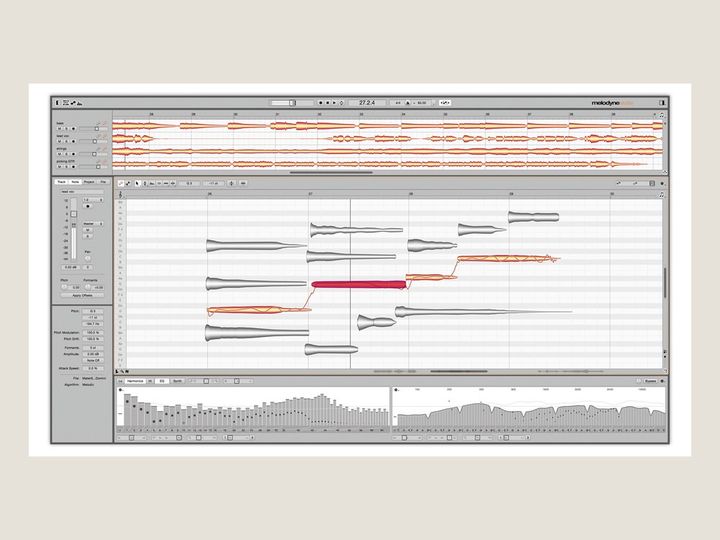Show the track list pane icon

tap(66, 103)
